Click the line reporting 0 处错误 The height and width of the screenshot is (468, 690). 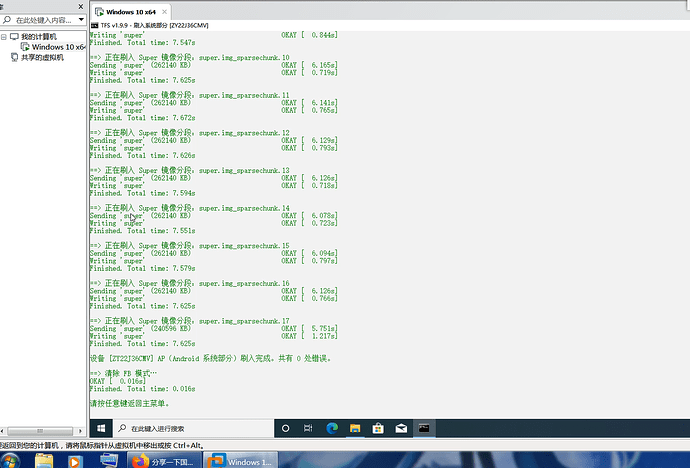[211, 358]
